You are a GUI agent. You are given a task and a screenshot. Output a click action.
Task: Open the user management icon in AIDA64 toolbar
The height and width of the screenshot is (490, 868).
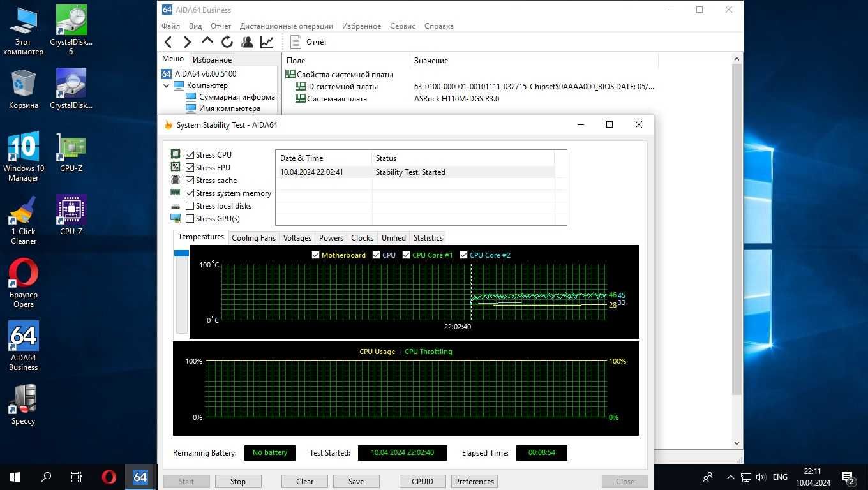[247, 42]
